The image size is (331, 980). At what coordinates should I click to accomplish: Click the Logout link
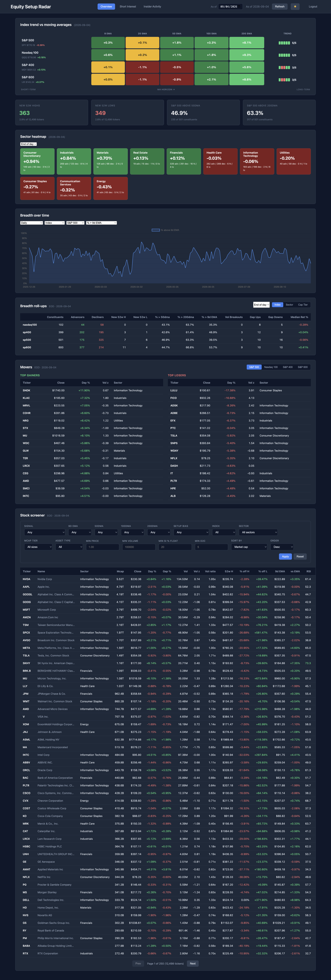click(x=313, y=6)
